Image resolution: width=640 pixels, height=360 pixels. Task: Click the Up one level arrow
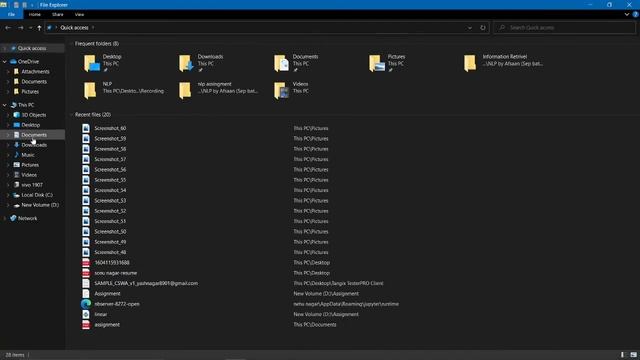click(39, 28)
